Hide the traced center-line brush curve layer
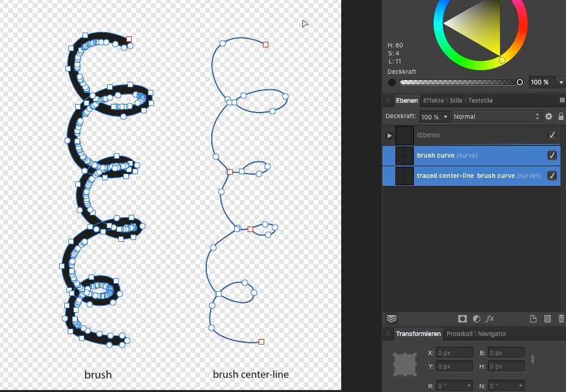The image size is (566, 392). click(552, 175)
